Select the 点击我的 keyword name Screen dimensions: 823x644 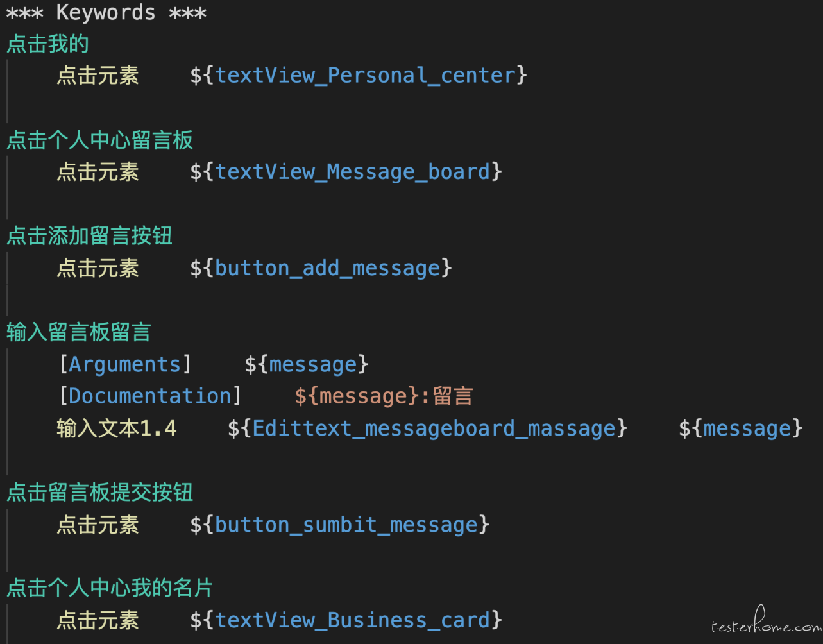pyautogui.click(x=47, y=44)
